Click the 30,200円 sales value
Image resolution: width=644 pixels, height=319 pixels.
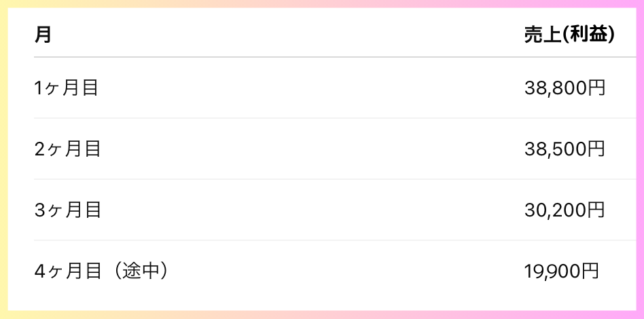[565, 210]
